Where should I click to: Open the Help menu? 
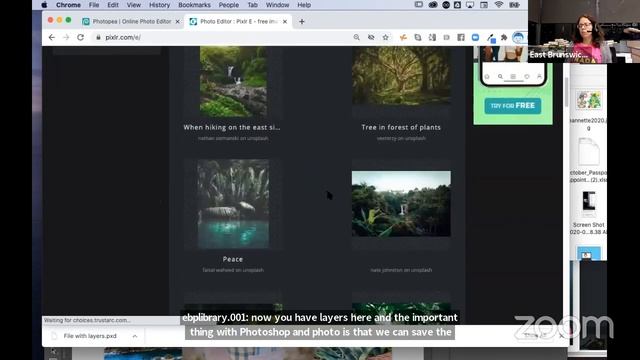pos(304,5)
